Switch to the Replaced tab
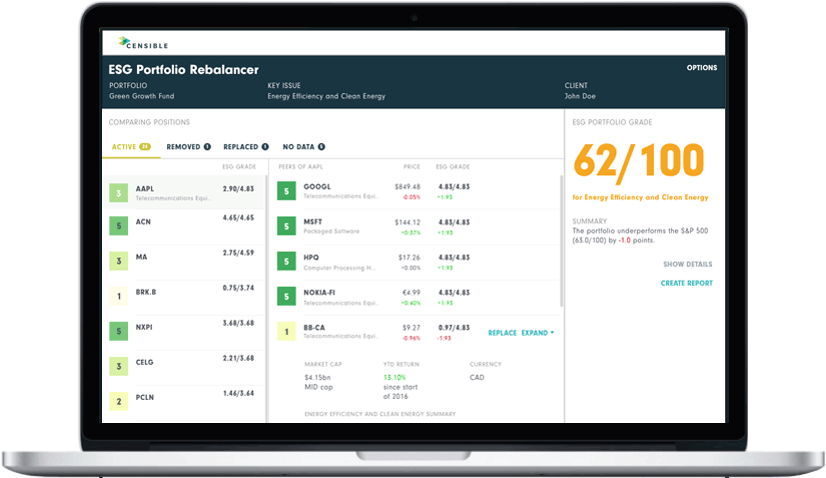Image resolution: width=826 pixels, height=478 pixels. pos(245,147)
